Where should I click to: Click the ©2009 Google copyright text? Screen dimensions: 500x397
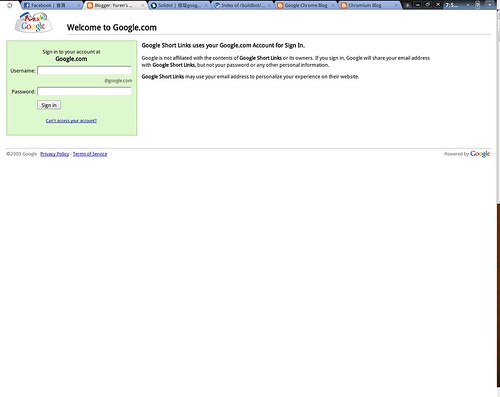point(22,154)
